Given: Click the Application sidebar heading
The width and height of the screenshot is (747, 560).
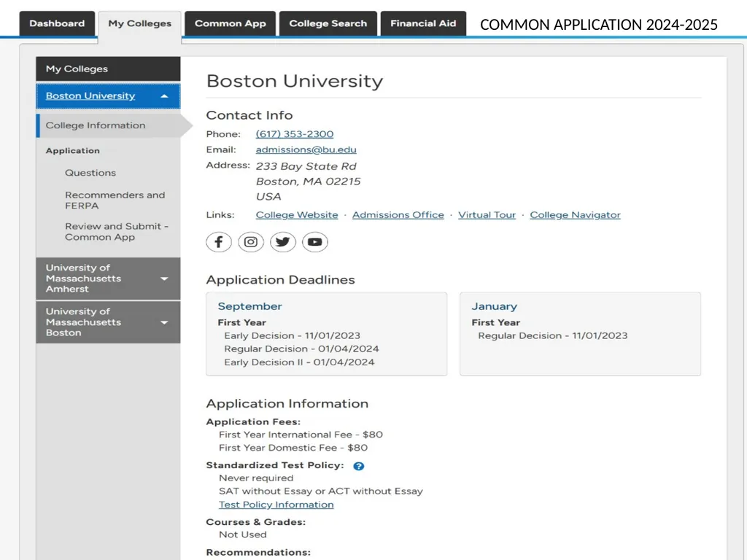Looking at the screenshot, I should tap(73, 150).
